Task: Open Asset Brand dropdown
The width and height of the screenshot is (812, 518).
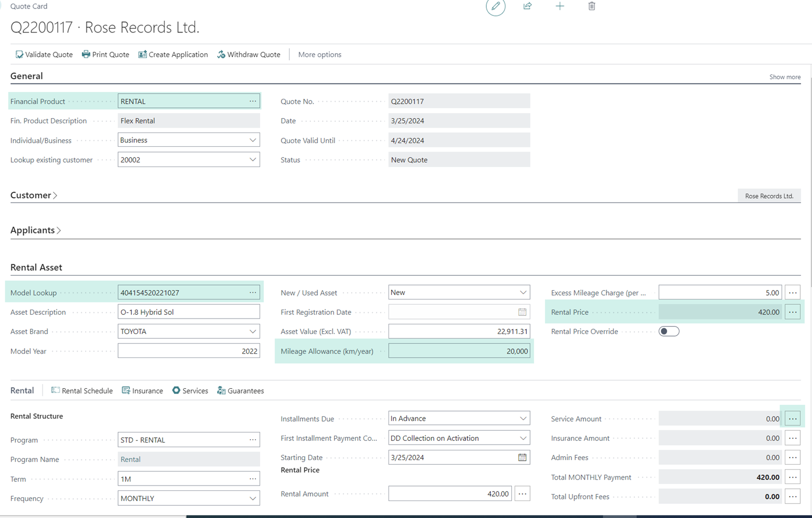Action: tap(253, 331)
